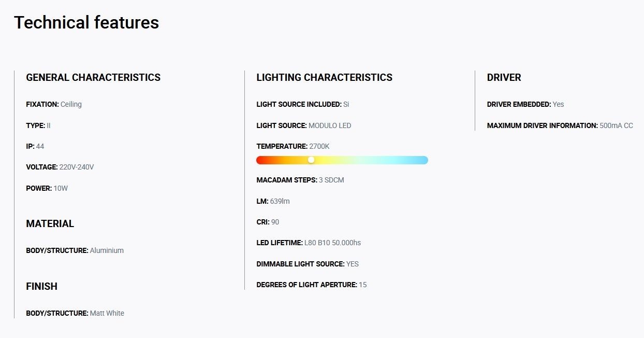The width and height of the screenshot is (644, 338).
Task: Click the Material section heading
Action: [50, 224]
